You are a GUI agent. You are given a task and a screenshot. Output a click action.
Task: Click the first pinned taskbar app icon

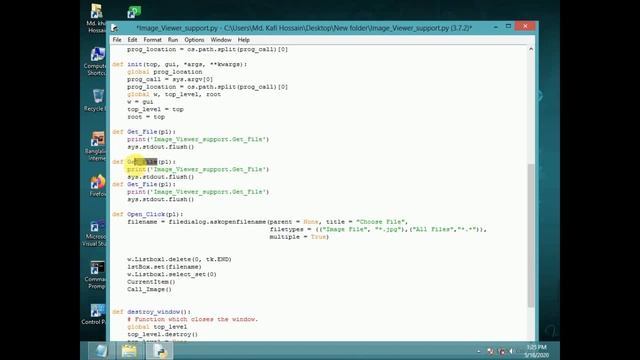tap(101, 351)
